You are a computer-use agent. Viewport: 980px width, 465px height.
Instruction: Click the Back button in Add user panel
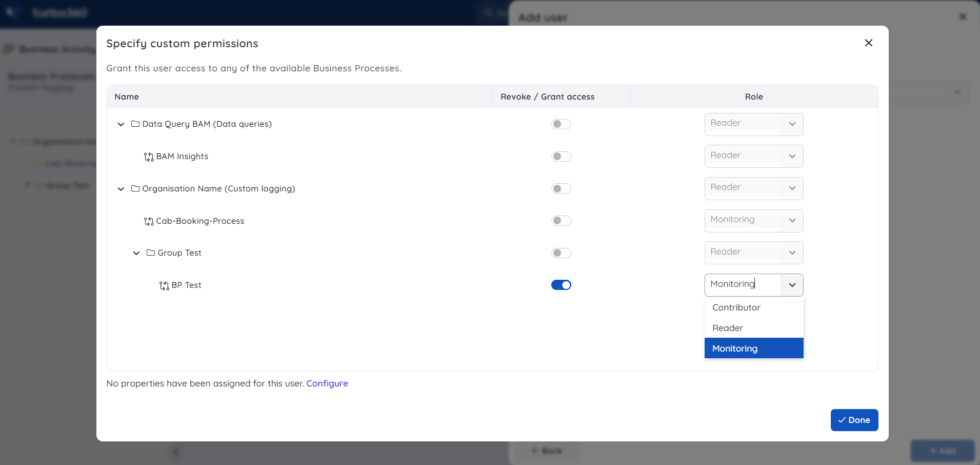[x=547, y=451]
